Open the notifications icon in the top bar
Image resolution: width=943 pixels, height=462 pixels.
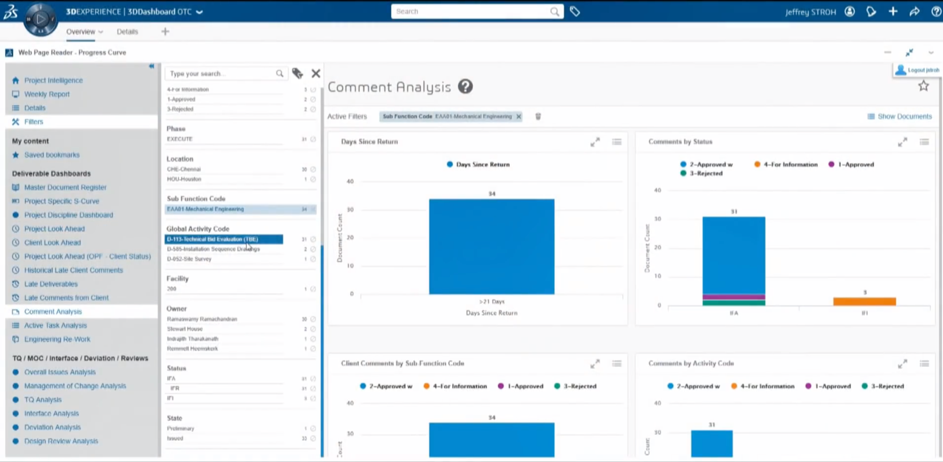[871, 12]
